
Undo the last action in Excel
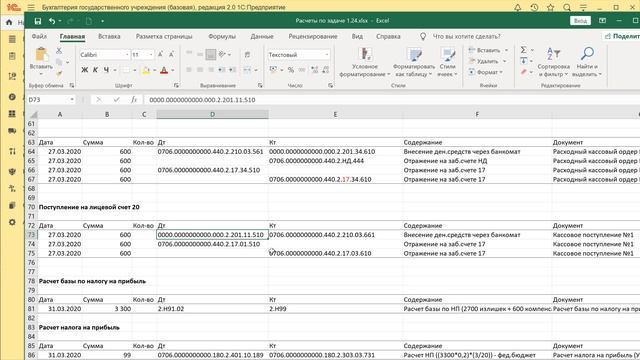click(x=52, y=21)
